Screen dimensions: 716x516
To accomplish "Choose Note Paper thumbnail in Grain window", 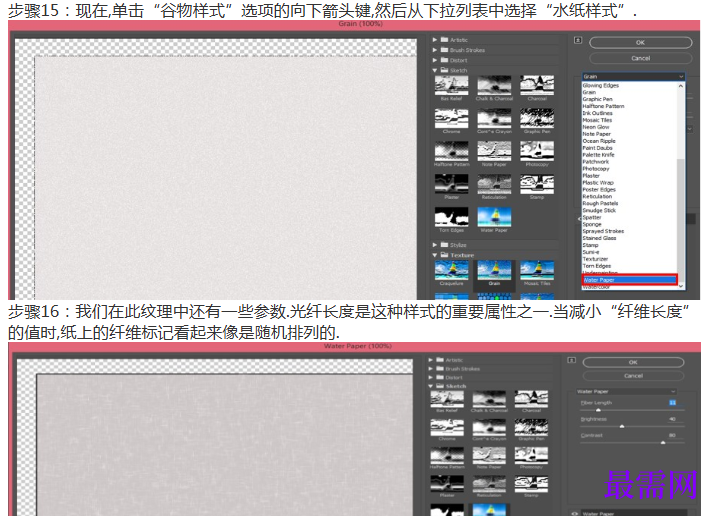I will (x=494, y=151).
